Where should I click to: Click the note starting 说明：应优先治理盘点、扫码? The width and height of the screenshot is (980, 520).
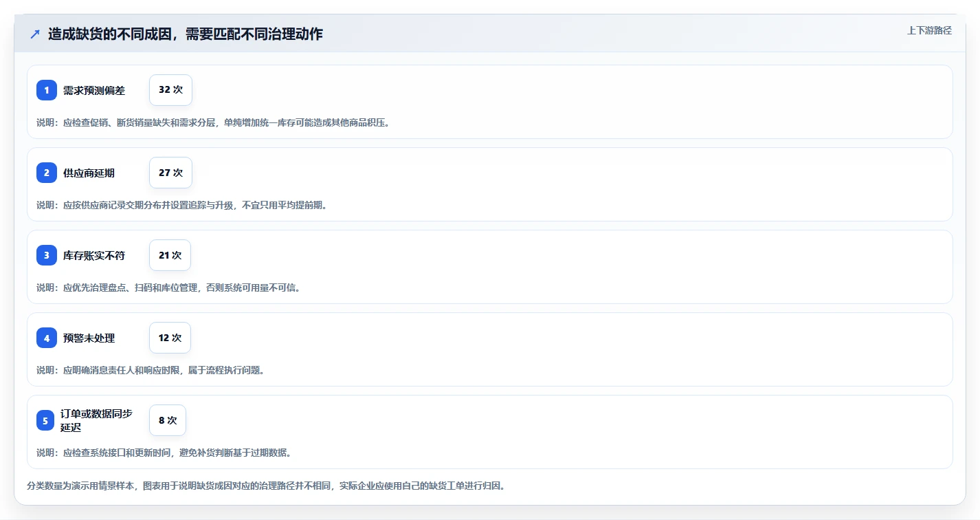coord(168,288)
